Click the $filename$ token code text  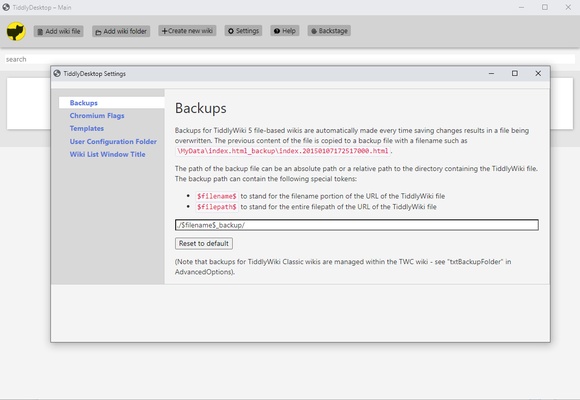pos(217,196)
